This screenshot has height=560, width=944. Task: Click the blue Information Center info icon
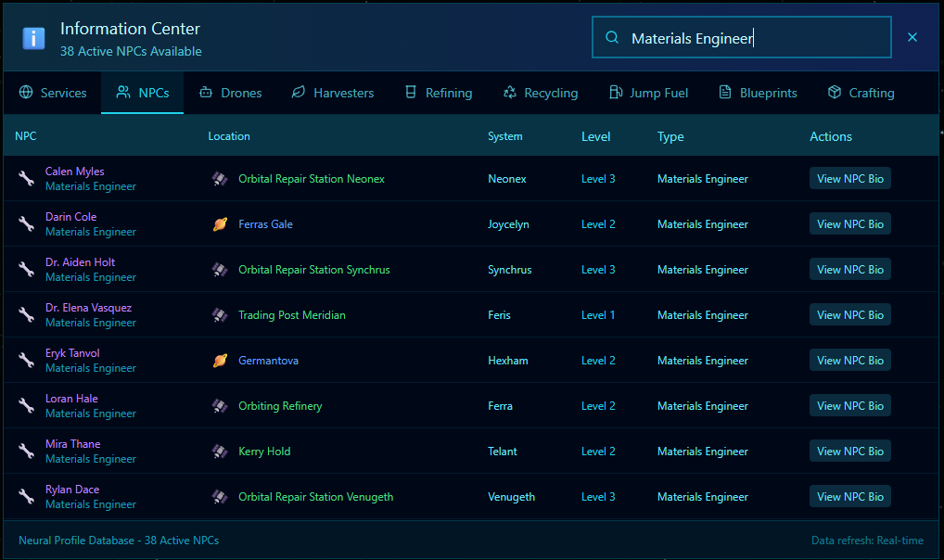pyautogui.click(x=33, y=38)
